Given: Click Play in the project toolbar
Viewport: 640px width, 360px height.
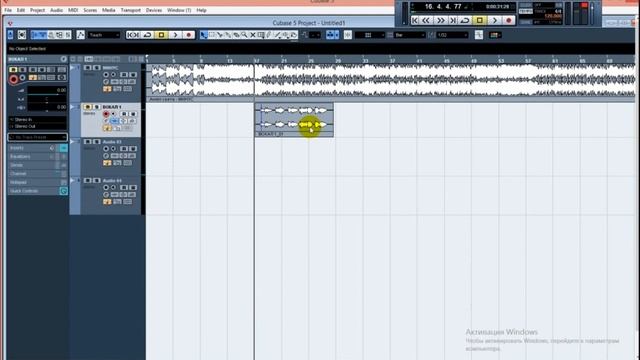Looking at the screenshot, I should click(x=176, y=35).
